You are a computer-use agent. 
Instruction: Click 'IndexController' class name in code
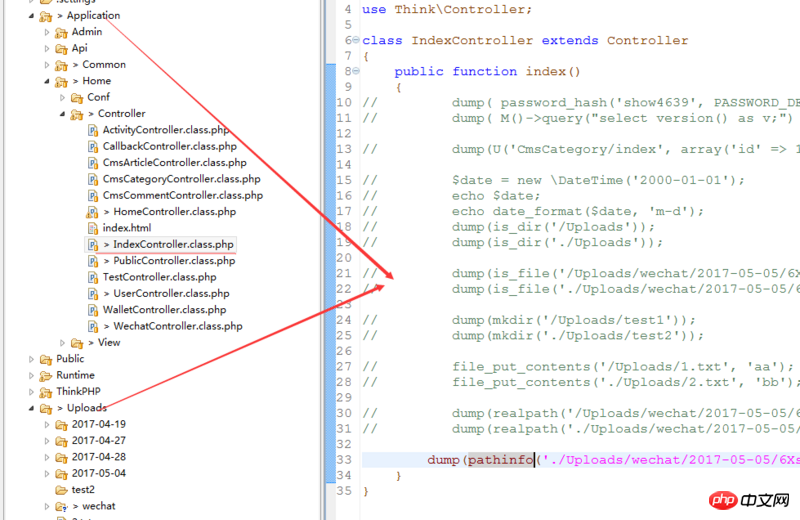click(x=472, y=40)
